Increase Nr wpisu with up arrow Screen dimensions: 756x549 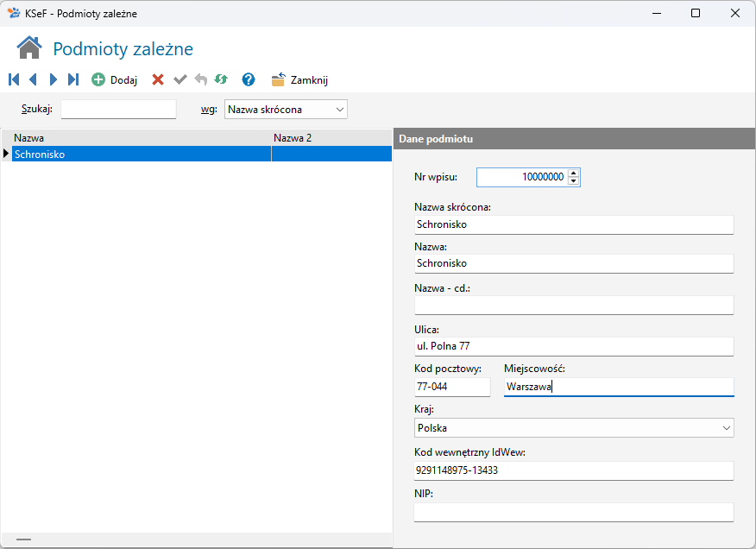(575, 173)
